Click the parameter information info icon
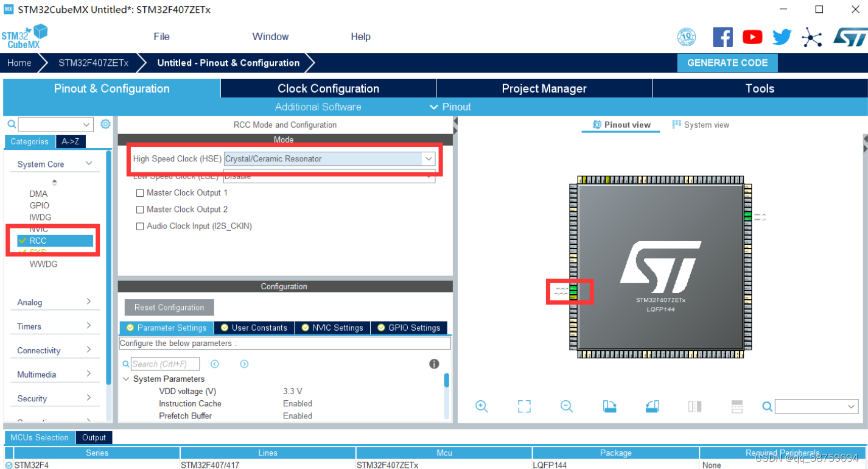The height and width of the screenshot is (469, 868). pos(434,364)
